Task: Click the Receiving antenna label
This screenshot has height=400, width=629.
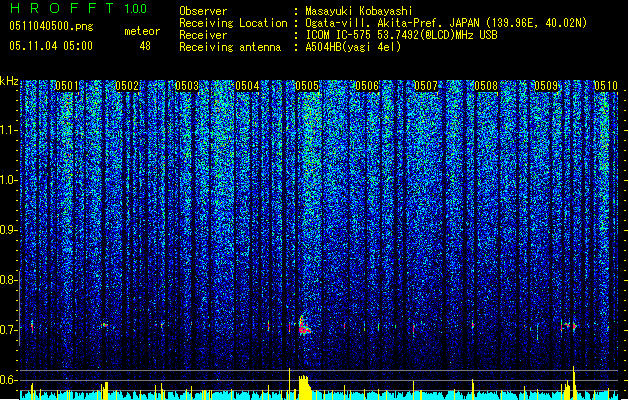Action: click(x=230, y=47)
